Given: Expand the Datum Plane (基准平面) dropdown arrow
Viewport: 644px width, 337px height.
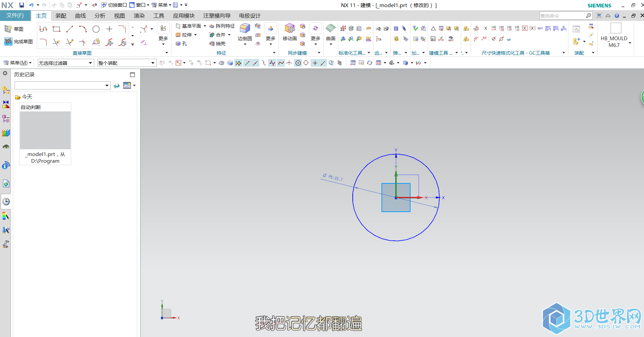Looking at the screenshot, I should click(205, 26).
